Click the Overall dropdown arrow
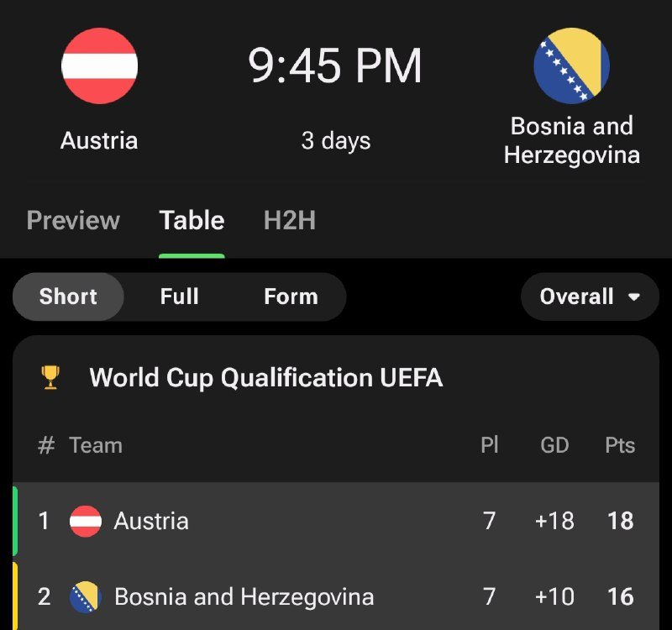 634,297
